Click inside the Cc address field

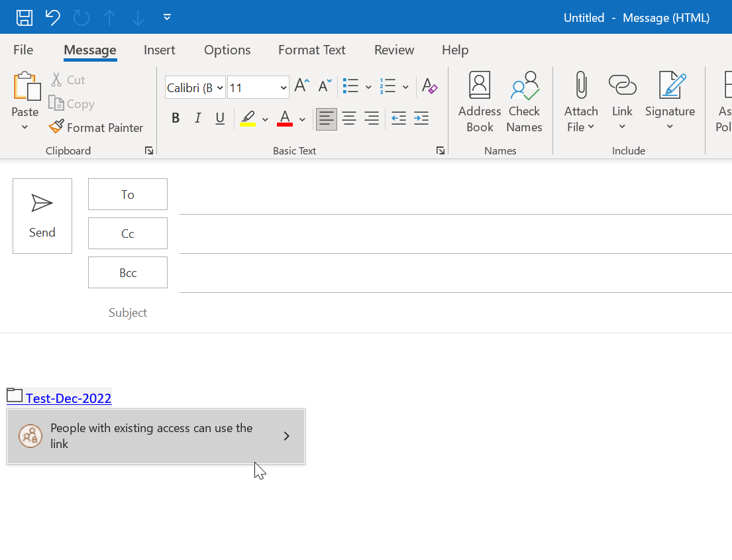click(x=456, y=235)
